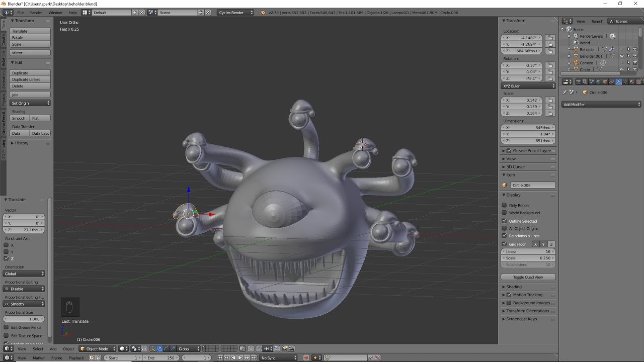
Task: Open the World properties tab icon
Action: tap(598, 82)
